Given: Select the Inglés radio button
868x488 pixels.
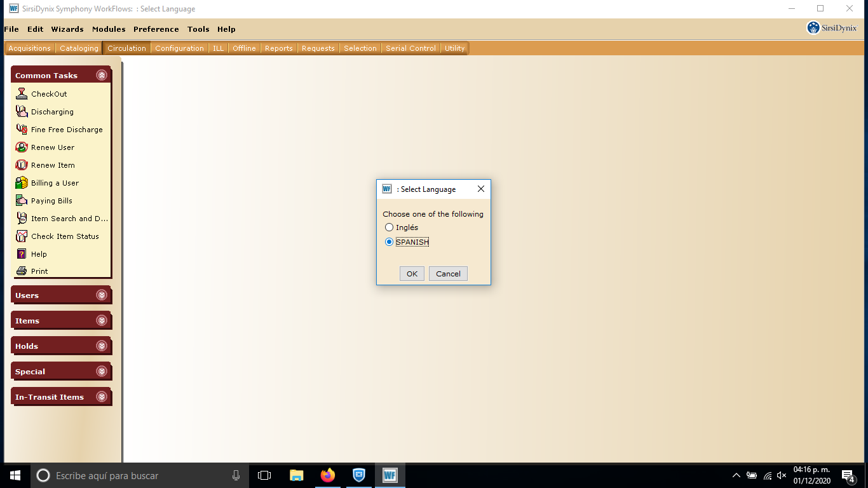Looking at the screenshot, I should tap(390, 227).
